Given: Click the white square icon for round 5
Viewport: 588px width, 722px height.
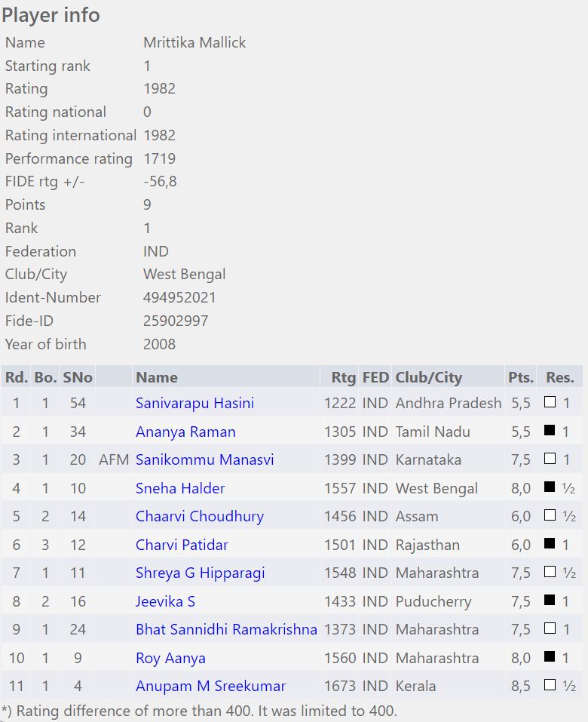Looking at the screenshot, I should [550, 515].
